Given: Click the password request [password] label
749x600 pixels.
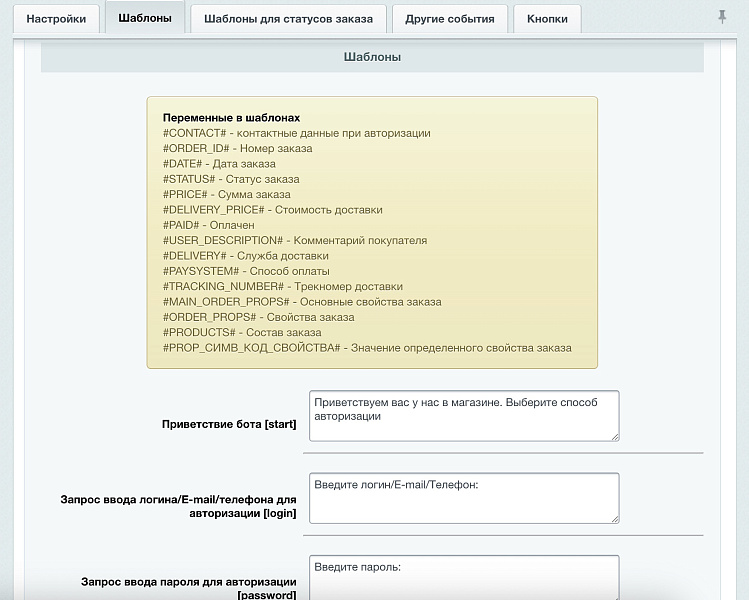Looking at the screenshot, I should 188,588.
